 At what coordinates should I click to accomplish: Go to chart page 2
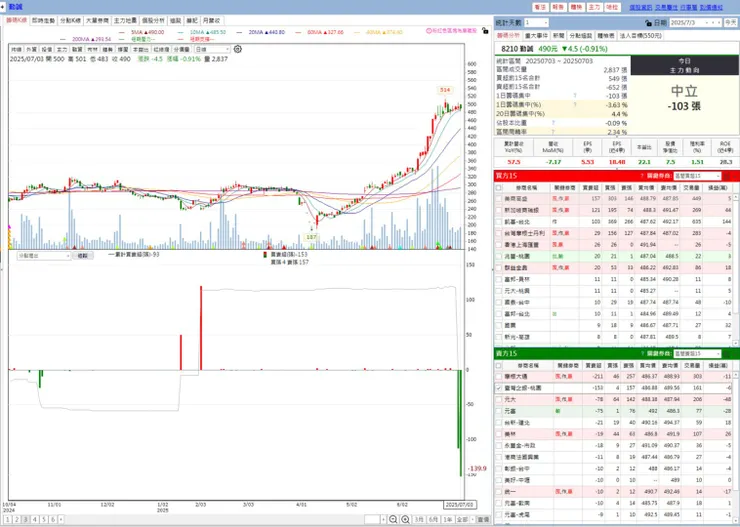tap(17, 519)
